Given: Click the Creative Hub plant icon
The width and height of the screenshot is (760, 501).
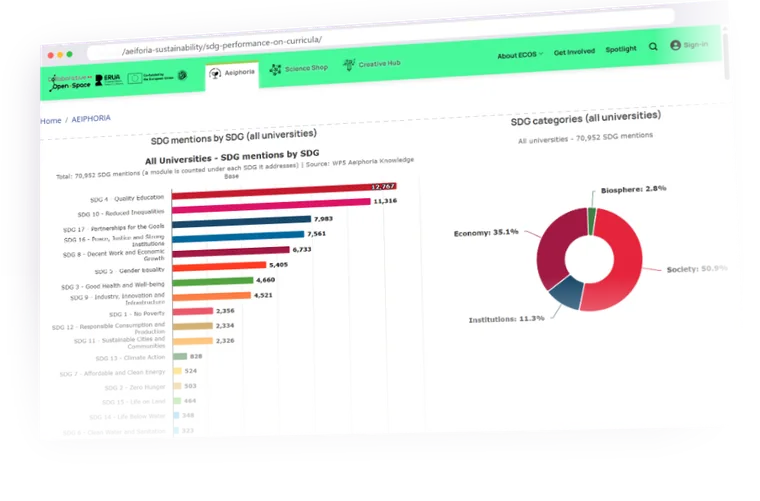Looking at the screenshot, I should pyautogui.click(x=349, y=64).
